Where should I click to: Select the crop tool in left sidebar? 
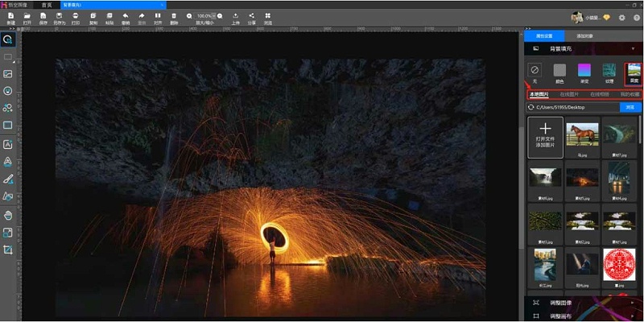coord(8,250)
